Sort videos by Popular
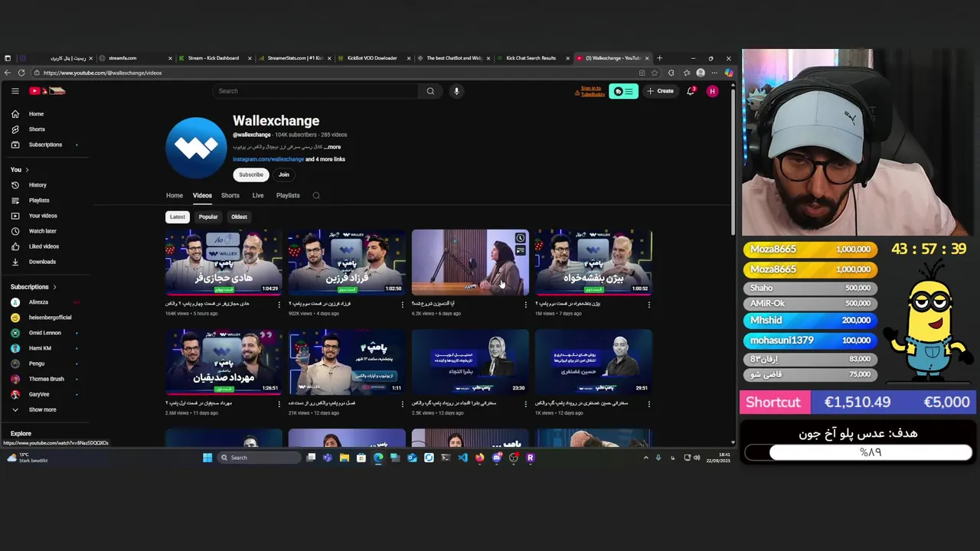Screen dimensions: 980x551 208,217
